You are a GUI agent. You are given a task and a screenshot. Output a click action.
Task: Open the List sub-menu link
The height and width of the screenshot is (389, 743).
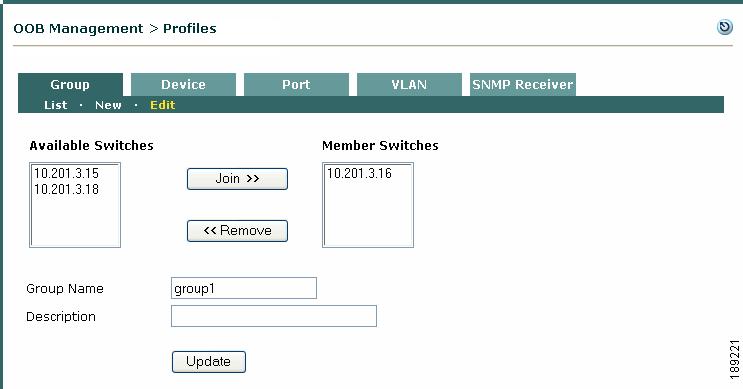55,105
